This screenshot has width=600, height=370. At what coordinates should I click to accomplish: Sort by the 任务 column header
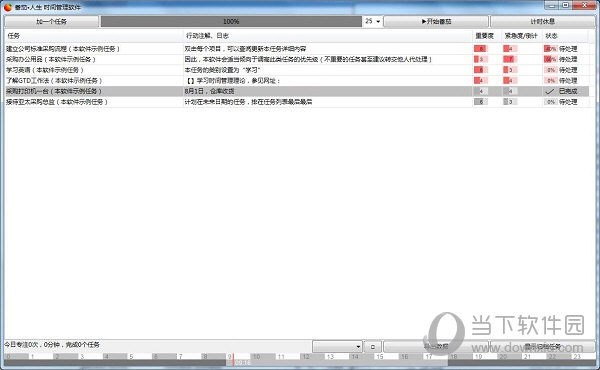(94, 36)
